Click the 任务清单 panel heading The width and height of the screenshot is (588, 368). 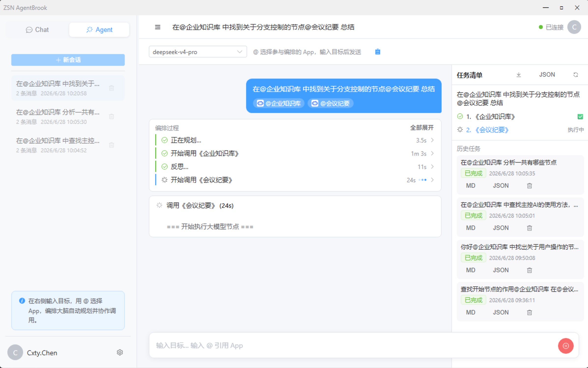tap(469, 75)
